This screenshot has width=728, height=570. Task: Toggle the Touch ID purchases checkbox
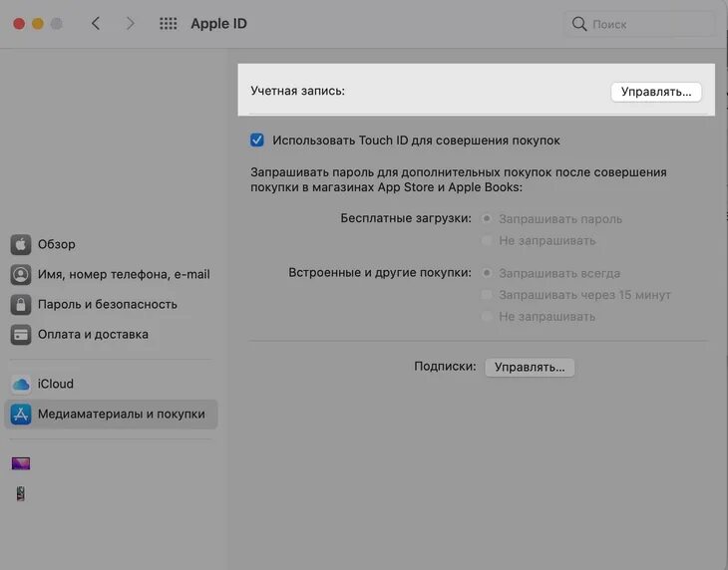tap(256, 141)
